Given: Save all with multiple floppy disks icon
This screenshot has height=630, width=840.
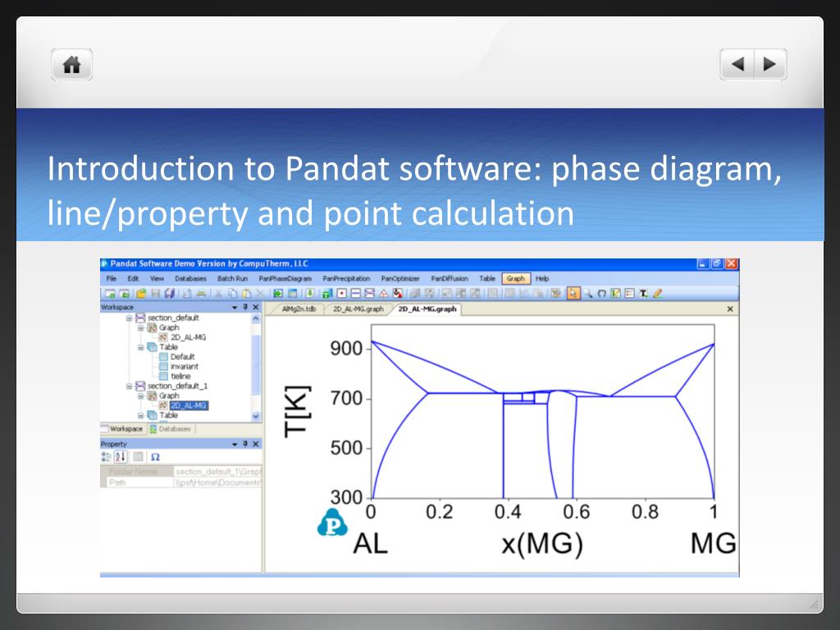Looking at the screenshot, I should [x=169, y=293].
